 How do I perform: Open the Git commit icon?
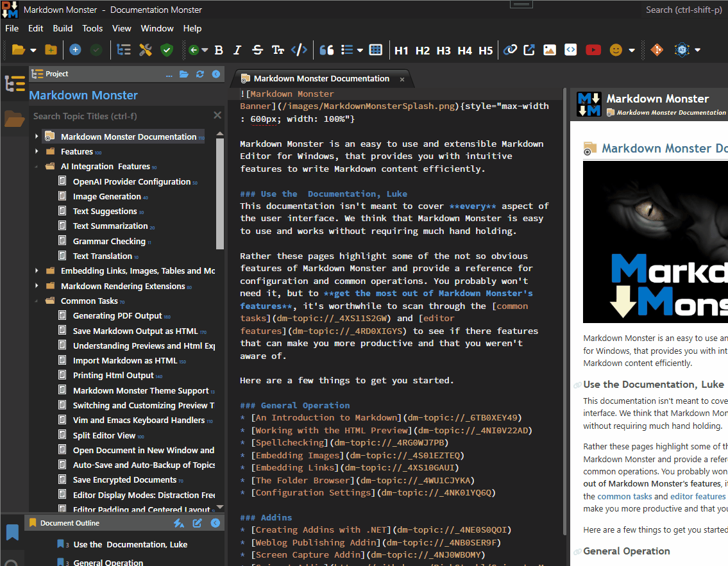coord(657,49)
